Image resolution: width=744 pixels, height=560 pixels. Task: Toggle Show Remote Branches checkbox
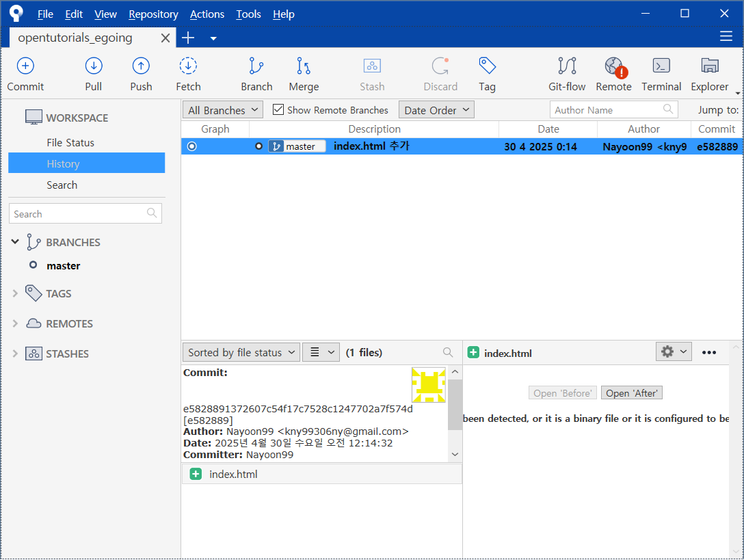click(x=278, y=109)
